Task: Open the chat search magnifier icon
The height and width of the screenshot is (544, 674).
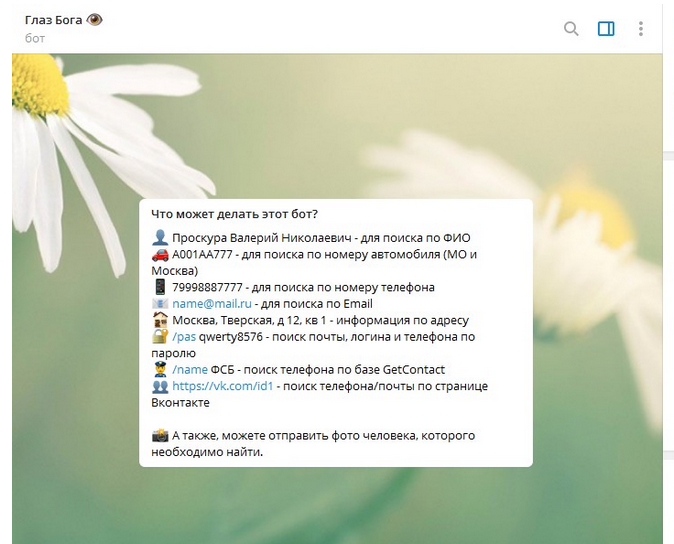Action: (571, 29)
